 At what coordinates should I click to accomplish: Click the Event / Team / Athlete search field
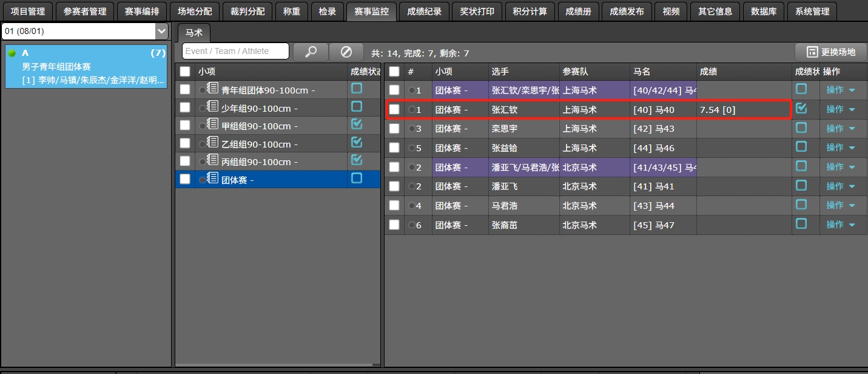coord(235,52)
